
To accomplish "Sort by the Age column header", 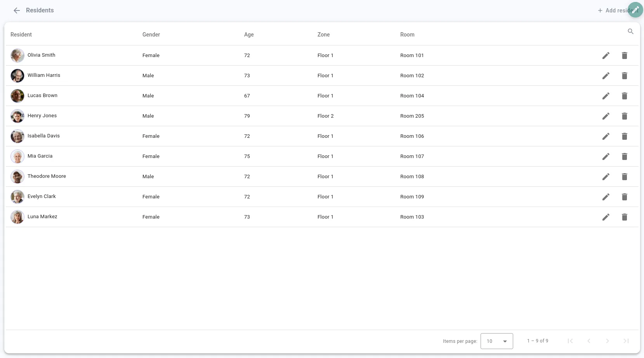I will 249,35.
